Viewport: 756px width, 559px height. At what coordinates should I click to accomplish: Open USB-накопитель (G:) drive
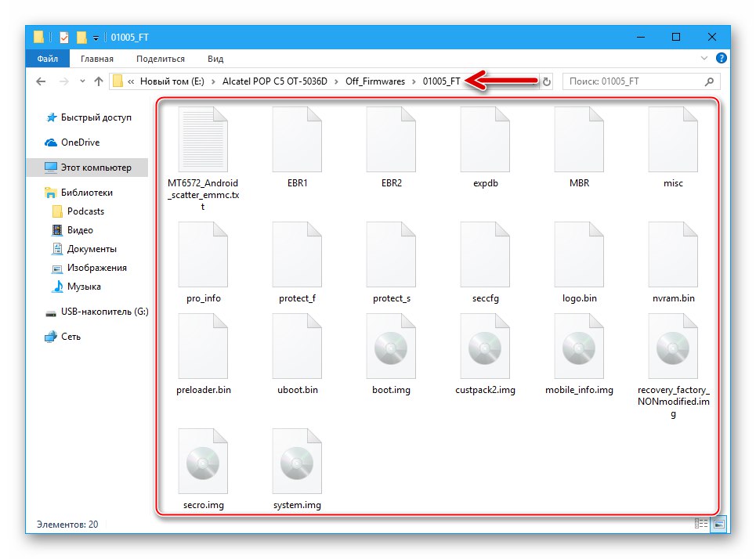[97, 312]
